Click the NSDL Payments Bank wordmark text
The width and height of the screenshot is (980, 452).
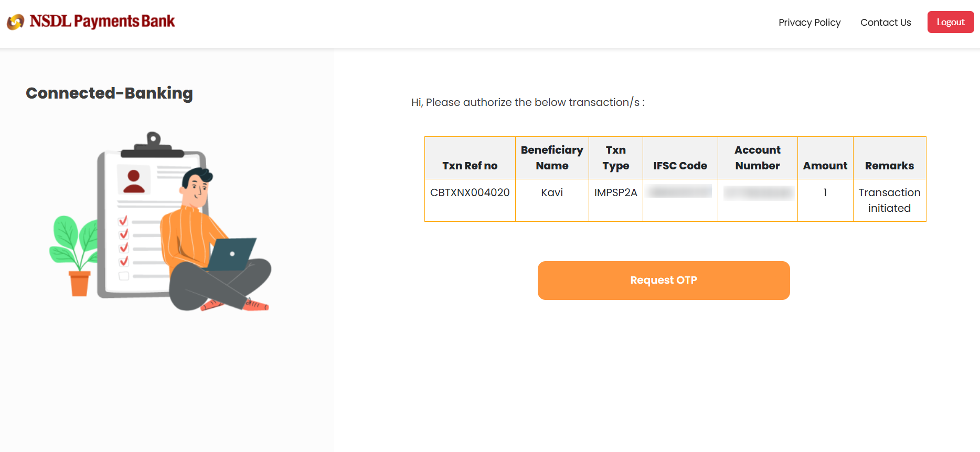[x=102, y=21]
